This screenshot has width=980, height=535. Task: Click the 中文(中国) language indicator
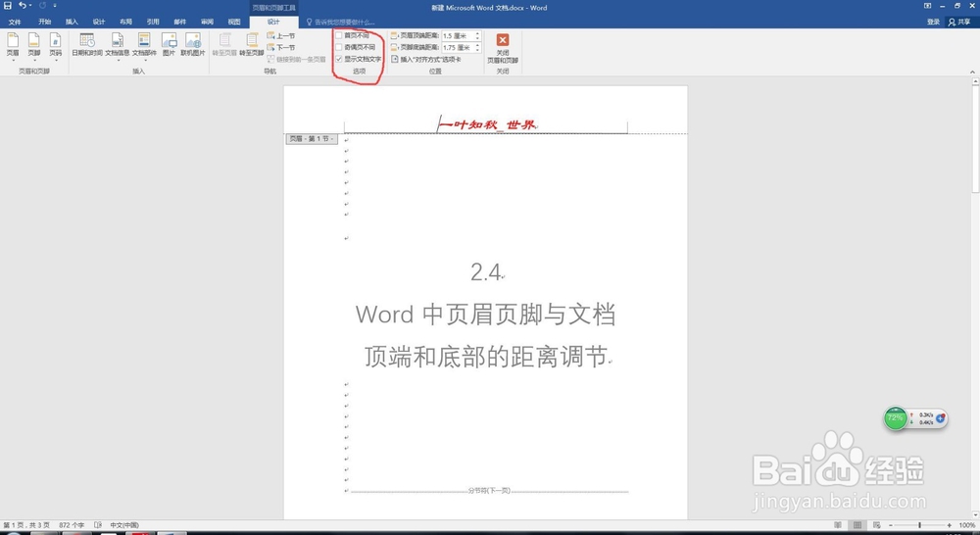point(124,525)
